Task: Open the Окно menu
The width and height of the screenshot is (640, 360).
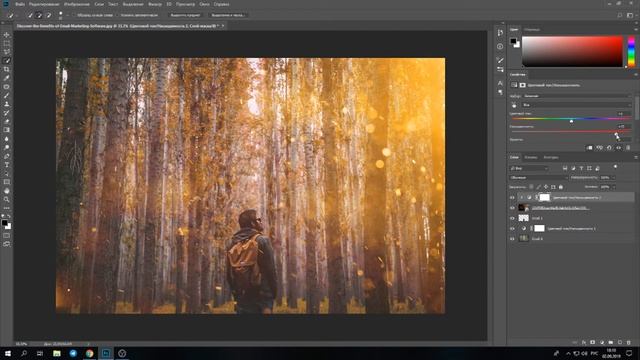Action: point(204,4)
